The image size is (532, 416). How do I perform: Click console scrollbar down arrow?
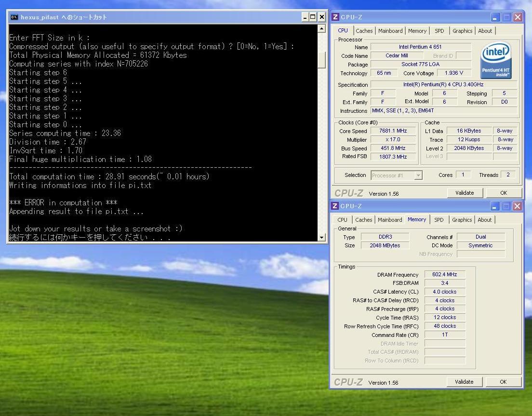321,238
